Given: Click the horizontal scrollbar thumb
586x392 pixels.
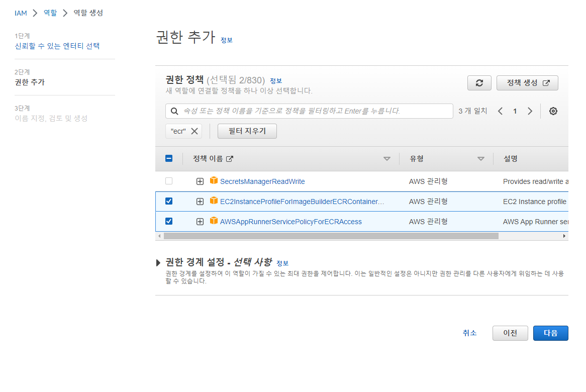Looking at the screenshot, I should 331,236.
